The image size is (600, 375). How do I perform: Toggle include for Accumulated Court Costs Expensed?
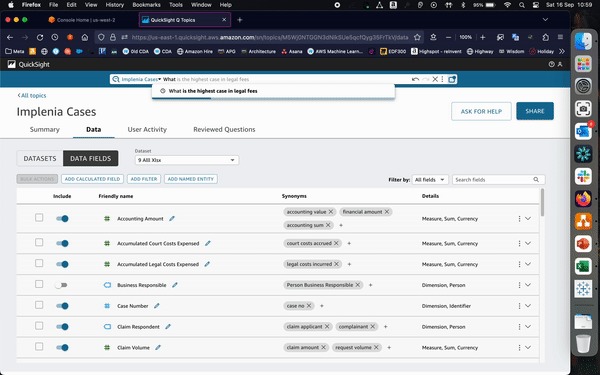pos(62,243)
